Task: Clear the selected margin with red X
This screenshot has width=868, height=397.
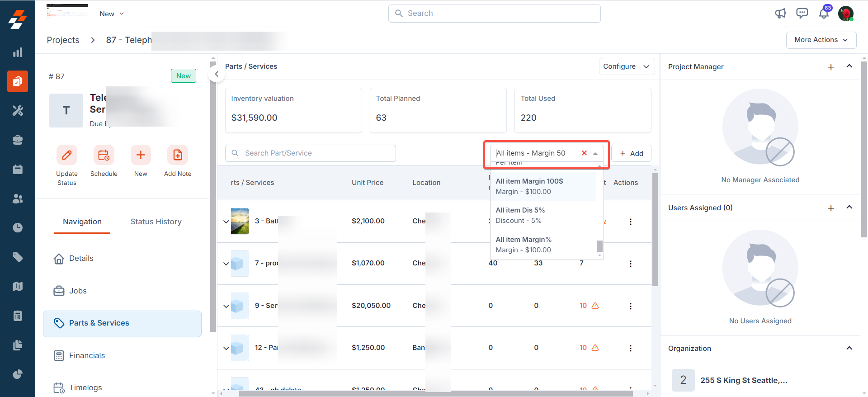Action: coord(584,153)
